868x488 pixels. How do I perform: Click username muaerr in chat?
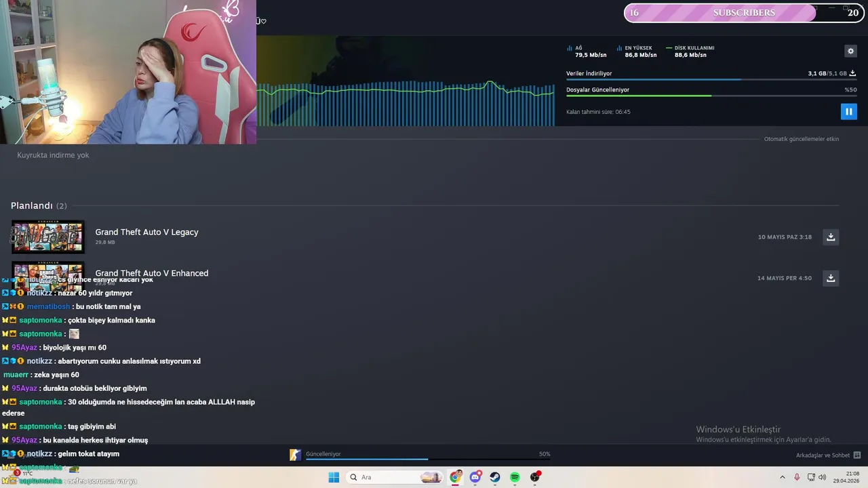[16, 375]
